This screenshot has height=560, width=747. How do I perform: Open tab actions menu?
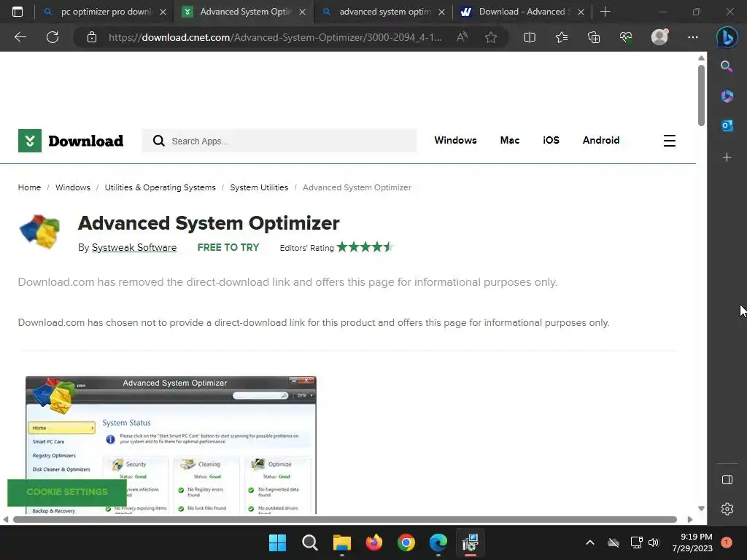pos(18,12)
